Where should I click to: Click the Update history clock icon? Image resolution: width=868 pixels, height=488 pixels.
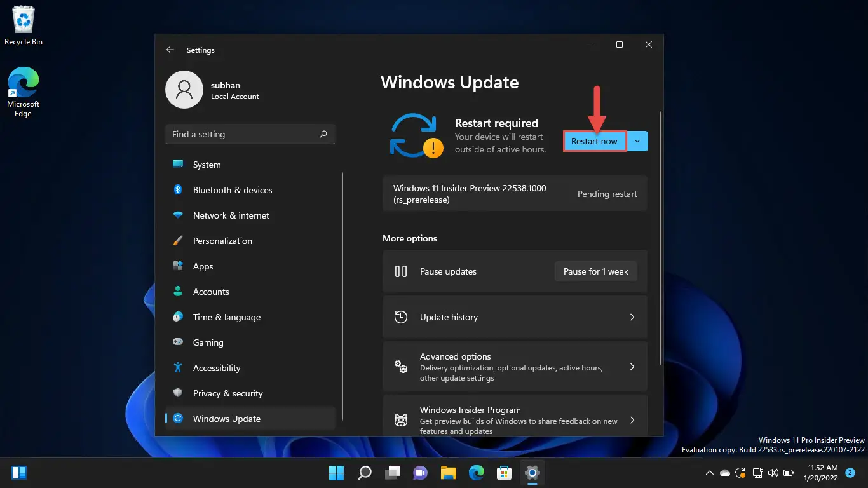(x=401, y=317)
